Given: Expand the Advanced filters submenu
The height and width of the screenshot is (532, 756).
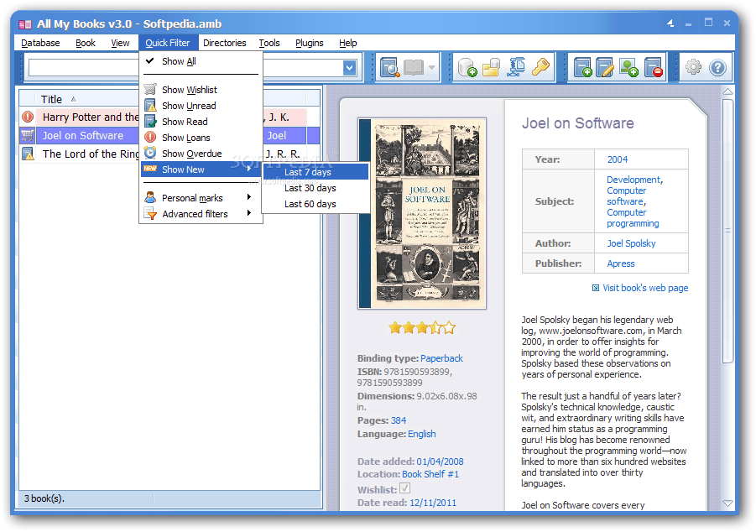Looking at the screenshot, I should click(x=201, y=214).
